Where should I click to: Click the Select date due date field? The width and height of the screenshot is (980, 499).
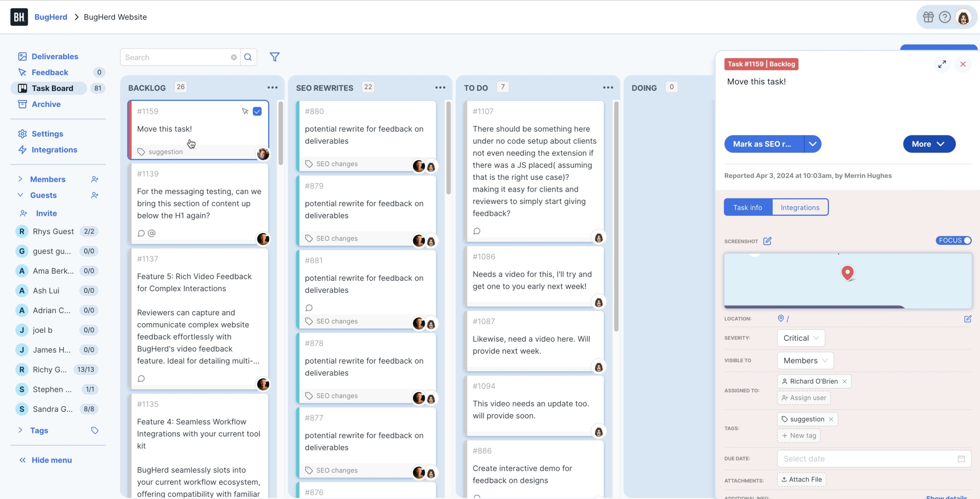(874, 459)
